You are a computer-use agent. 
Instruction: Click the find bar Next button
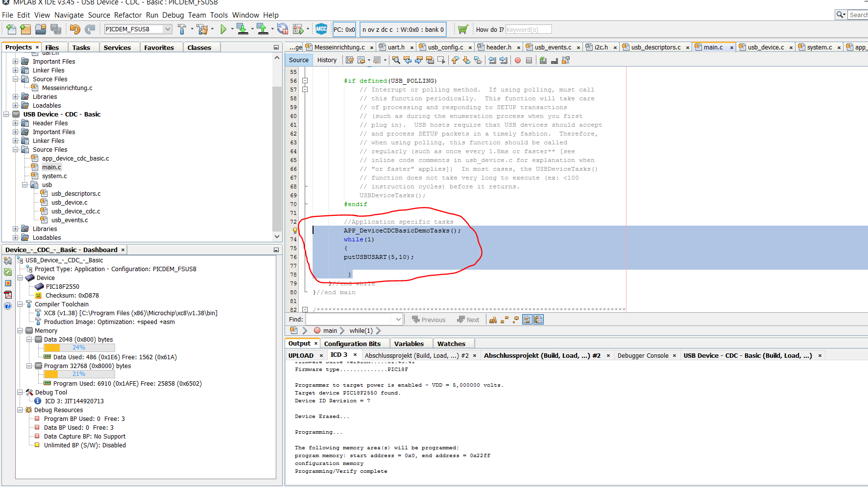click(468, 320)
